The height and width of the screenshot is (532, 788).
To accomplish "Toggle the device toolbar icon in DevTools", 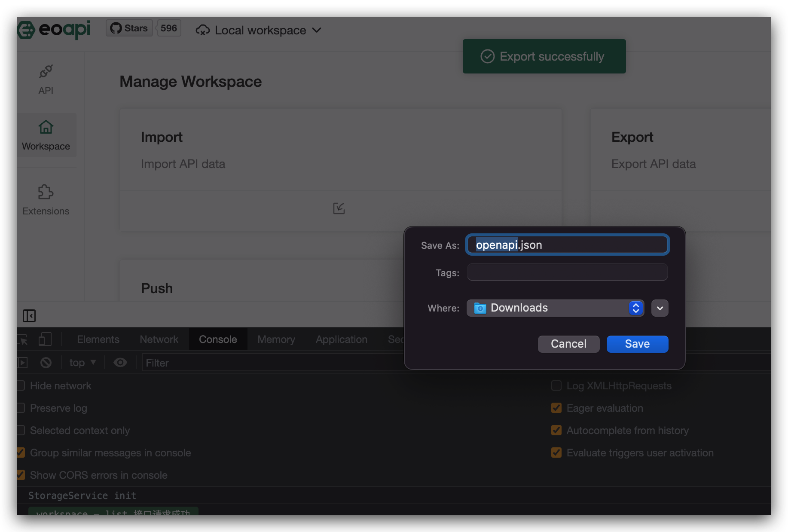I will [x=45, y=339].
